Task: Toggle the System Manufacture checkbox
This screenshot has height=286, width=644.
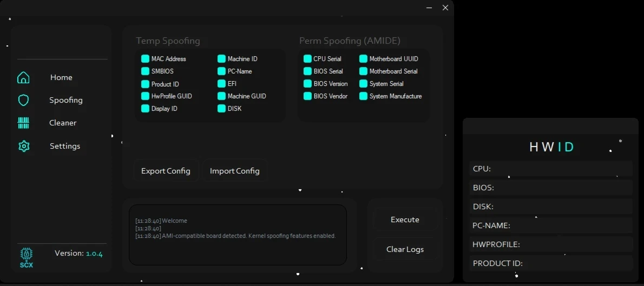Action: (x=364, y=96)
